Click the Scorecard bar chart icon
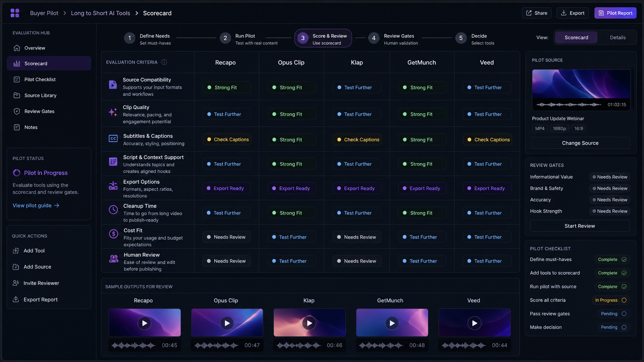This screenshot has height=362, width=644. pos(17,63)
